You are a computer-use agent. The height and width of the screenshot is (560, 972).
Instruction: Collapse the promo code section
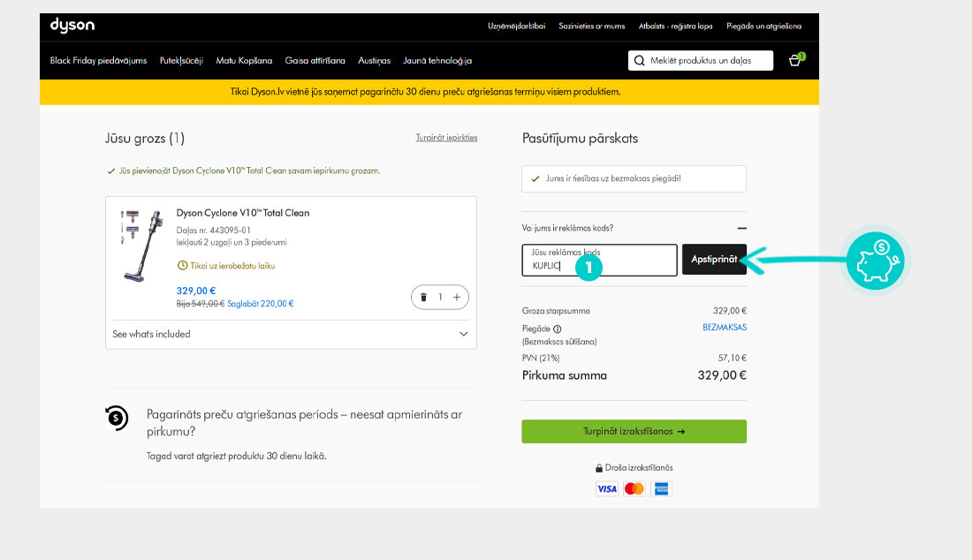(x=741, y=229)
